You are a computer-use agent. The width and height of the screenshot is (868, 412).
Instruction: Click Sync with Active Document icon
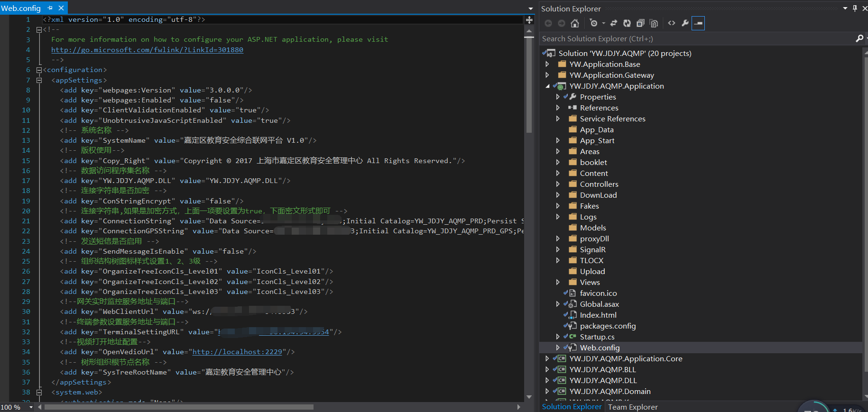point(614,23)
